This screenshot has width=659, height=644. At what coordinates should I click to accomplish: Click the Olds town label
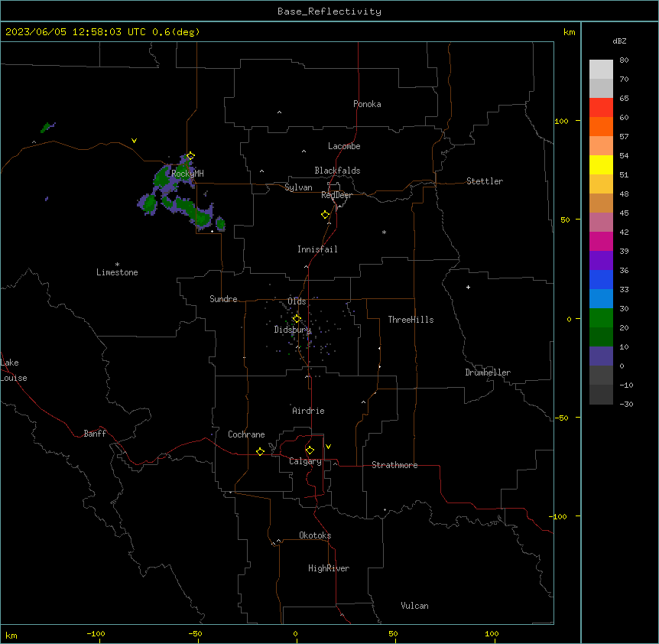(297, 301)
